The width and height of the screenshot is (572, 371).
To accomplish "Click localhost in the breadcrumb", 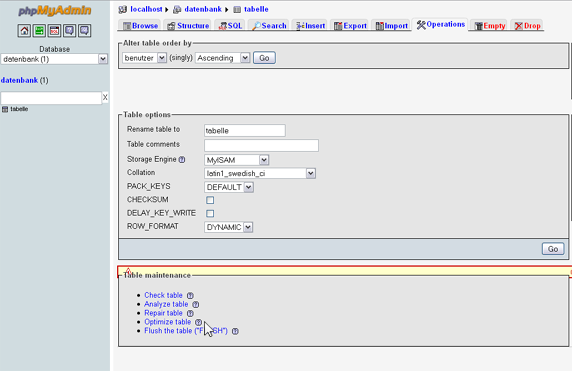I will [x=146, y=9].
